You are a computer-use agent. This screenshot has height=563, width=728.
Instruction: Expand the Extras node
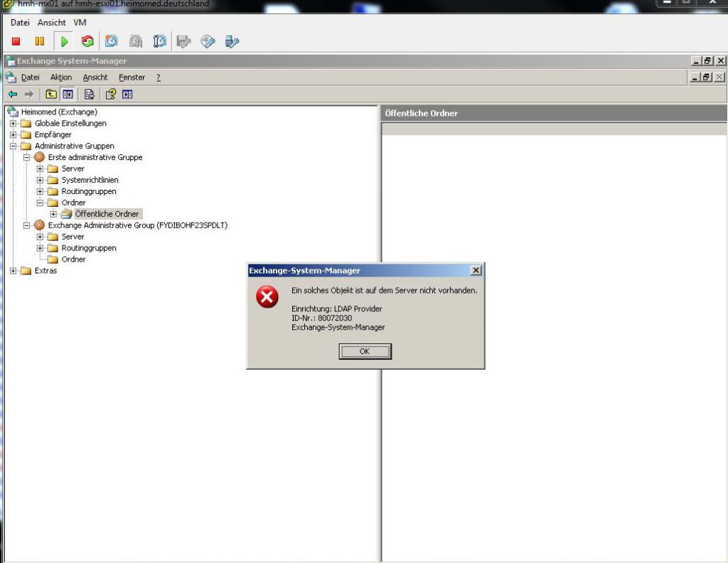(x=13, y=271)
